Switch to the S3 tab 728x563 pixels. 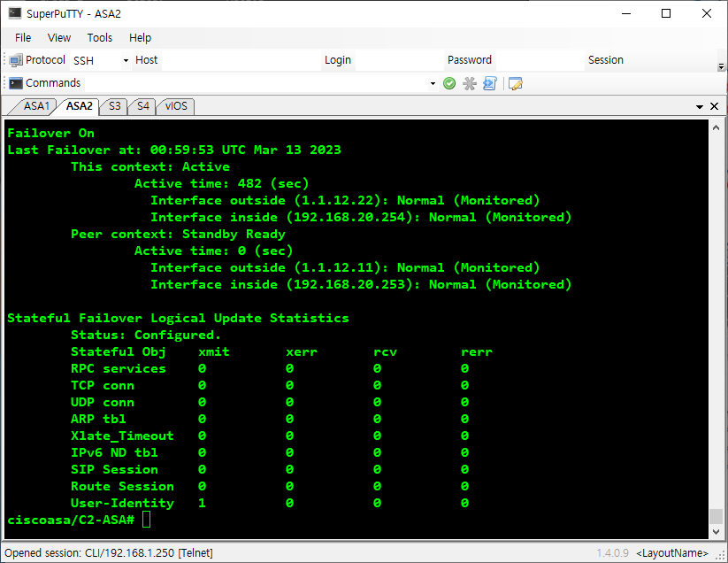click(x=114, y=106)
